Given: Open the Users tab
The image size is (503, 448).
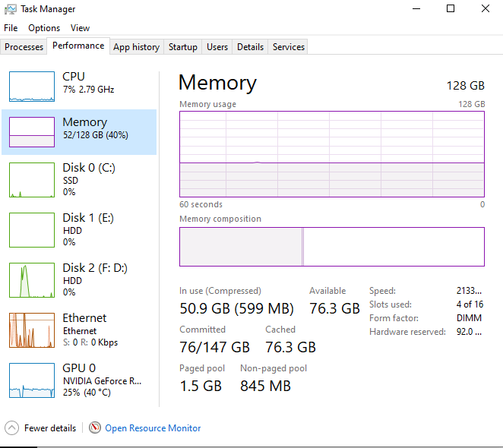Looking at the screenshot, I should click(x=217, y=47).
